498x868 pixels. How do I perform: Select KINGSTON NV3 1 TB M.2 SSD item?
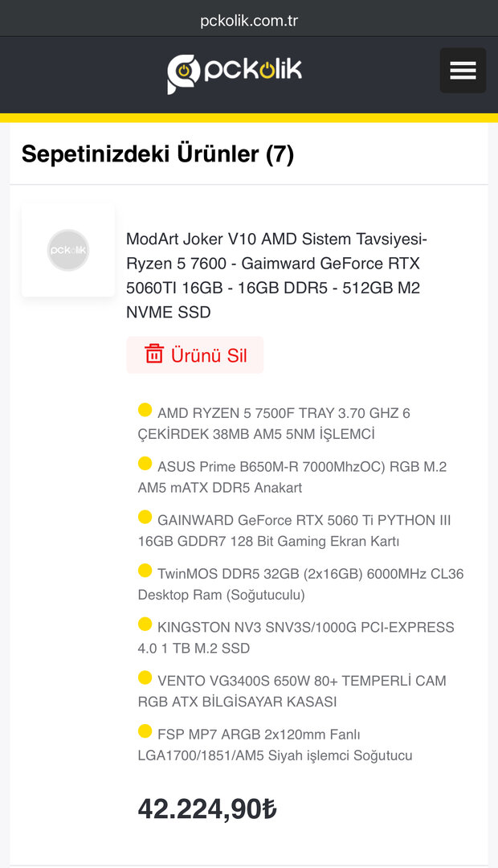point(297,637)
